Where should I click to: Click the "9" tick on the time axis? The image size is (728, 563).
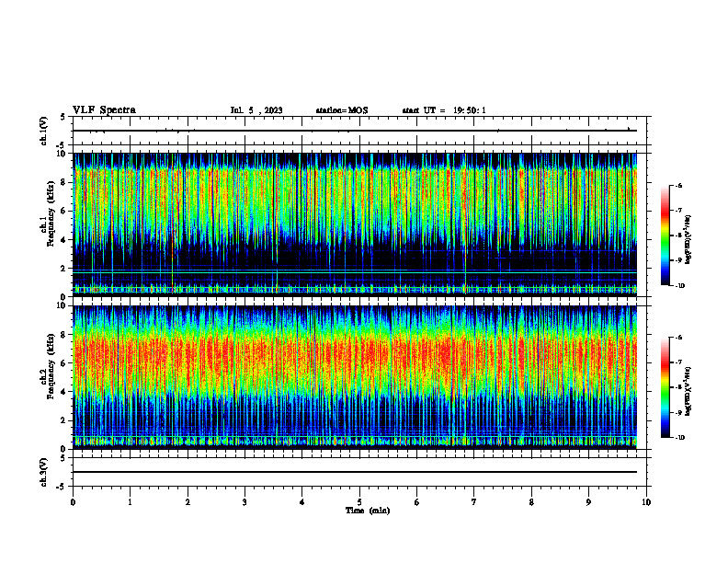click(588, 502)
